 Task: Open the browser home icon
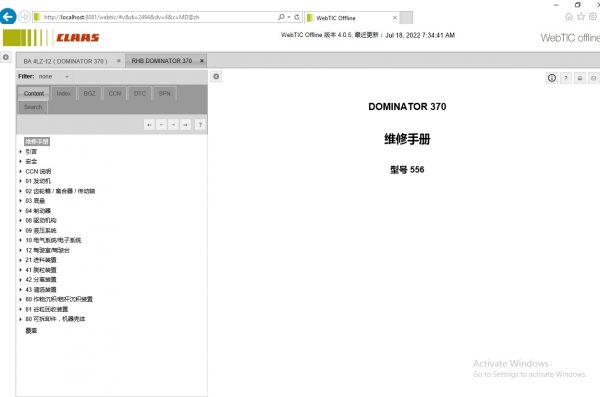(x=569, y=16)
